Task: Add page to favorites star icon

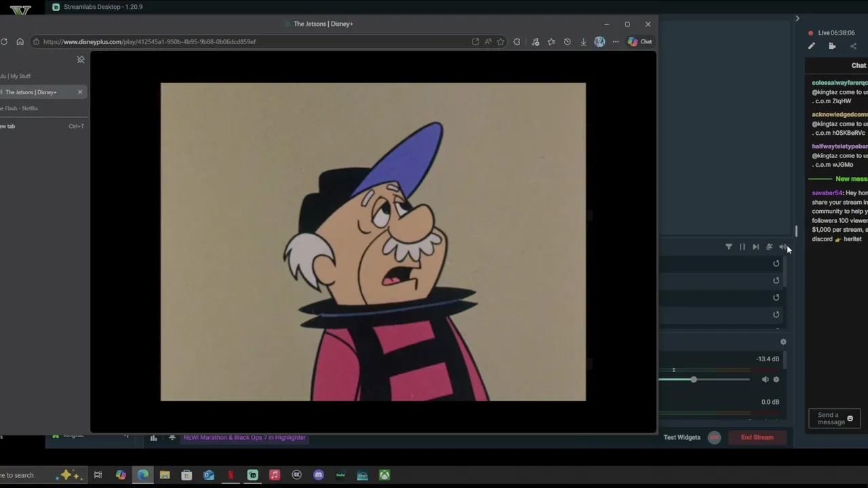Action: click(500, 41)
